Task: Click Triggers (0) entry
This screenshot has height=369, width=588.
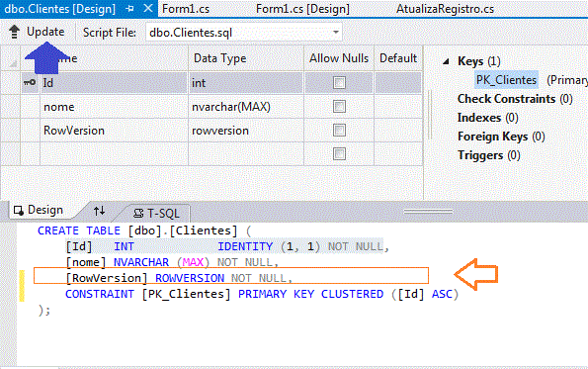Action: pyautogui.click(x=488, y=155)
